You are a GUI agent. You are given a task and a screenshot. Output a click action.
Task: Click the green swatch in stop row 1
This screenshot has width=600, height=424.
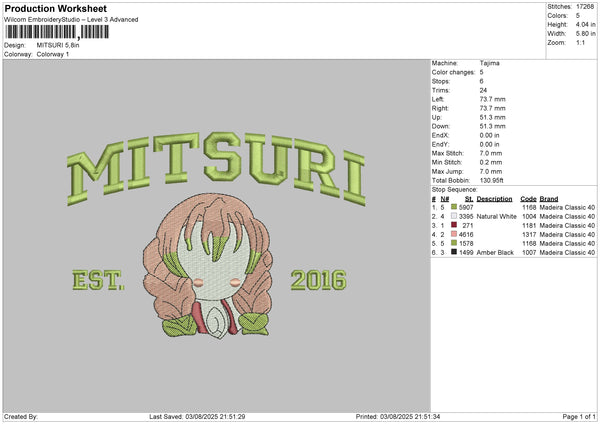click(x=454, y=207)
